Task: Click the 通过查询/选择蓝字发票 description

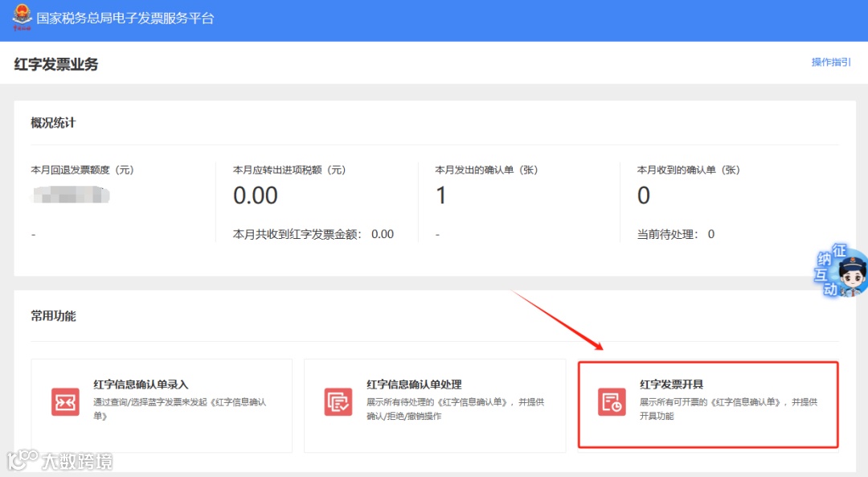Action: (x=180, y=409)
